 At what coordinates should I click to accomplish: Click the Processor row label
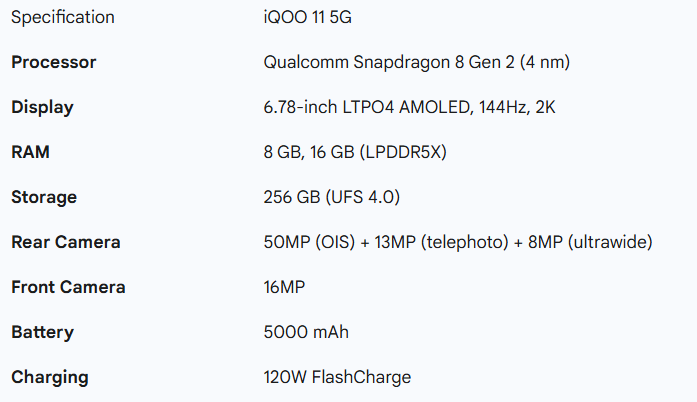coord(54,62)
